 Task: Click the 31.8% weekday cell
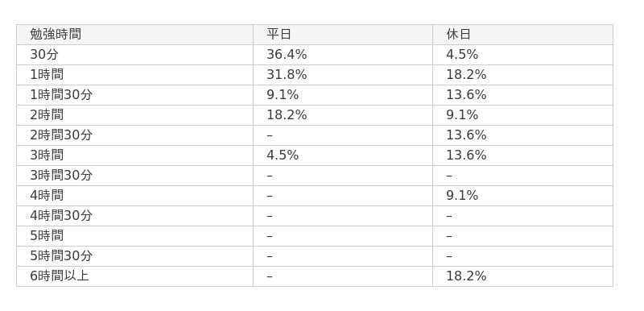(x=287, y=74)
